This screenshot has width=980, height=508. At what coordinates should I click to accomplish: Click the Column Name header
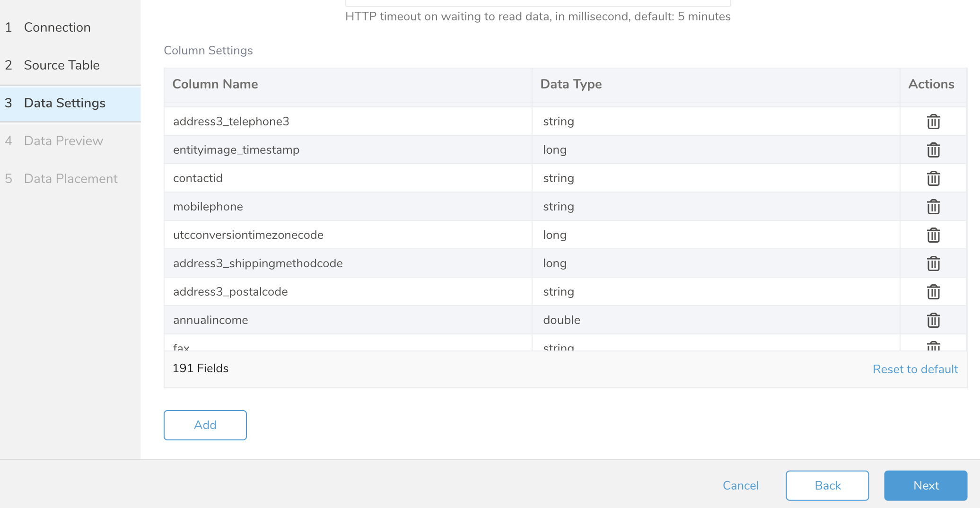pos(215,84)
